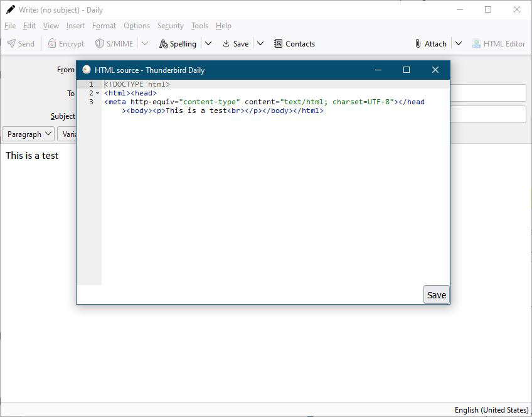The height and width of the screenshot is (417, 532).
Task: Open the Security menu
Action: [x=170, y=26]
